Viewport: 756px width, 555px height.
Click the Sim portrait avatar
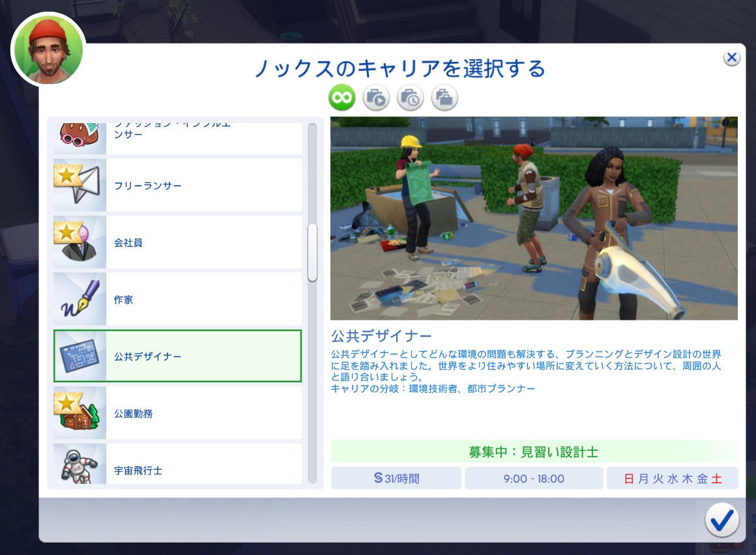[x=48, y=50]
